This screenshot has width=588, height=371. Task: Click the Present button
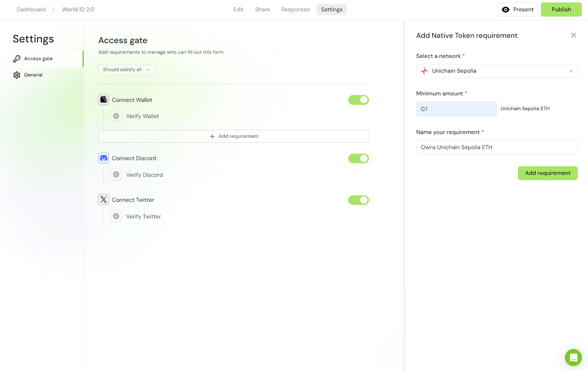517,9
